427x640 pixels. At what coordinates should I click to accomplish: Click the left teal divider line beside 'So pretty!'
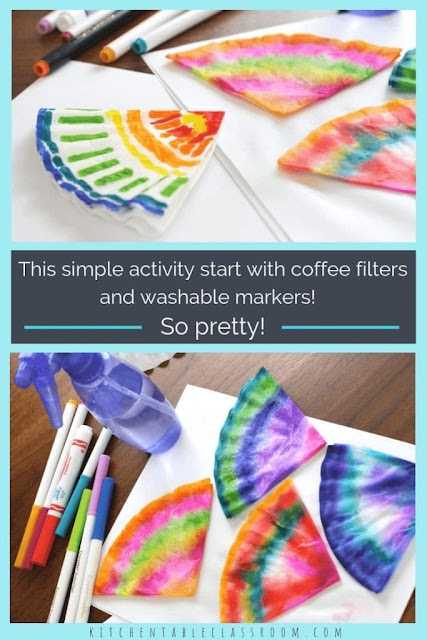[x=83, y=327]
